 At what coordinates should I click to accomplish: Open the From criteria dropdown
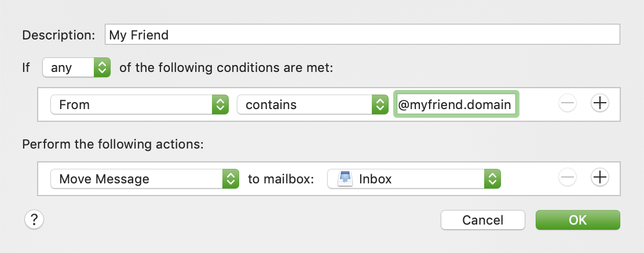pyautogui.click(x=139, y=104)
